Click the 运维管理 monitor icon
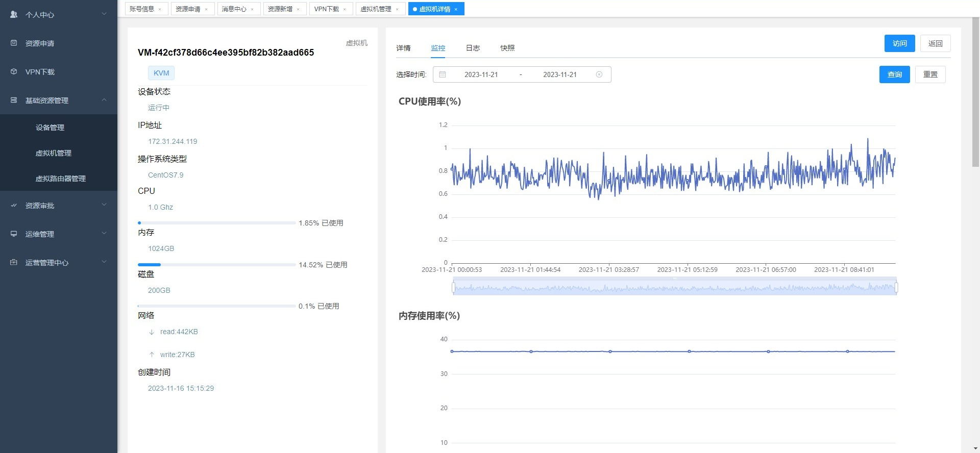980x453 pixels. pos(14,234)
